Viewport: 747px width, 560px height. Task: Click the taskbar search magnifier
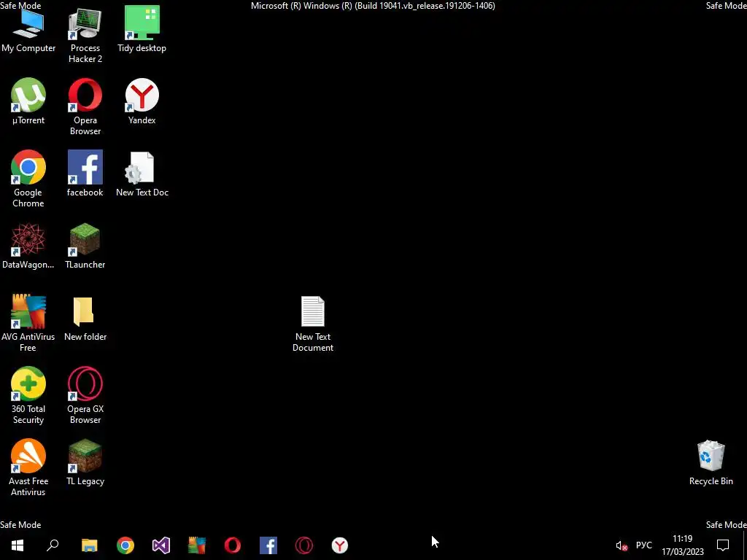[x=53, y=545]
